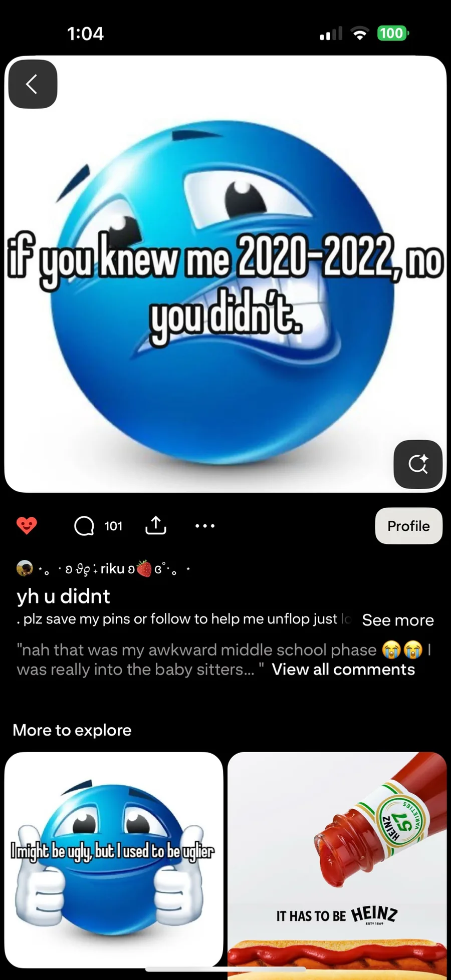451x980 pixels.
Task: Tap the 'yh u didnt' pin title
Action: point(63,596)
